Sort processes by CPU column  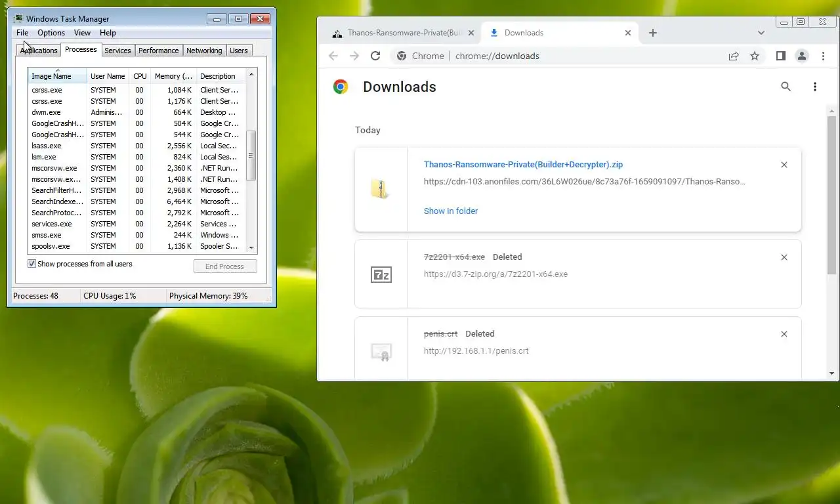140,76
